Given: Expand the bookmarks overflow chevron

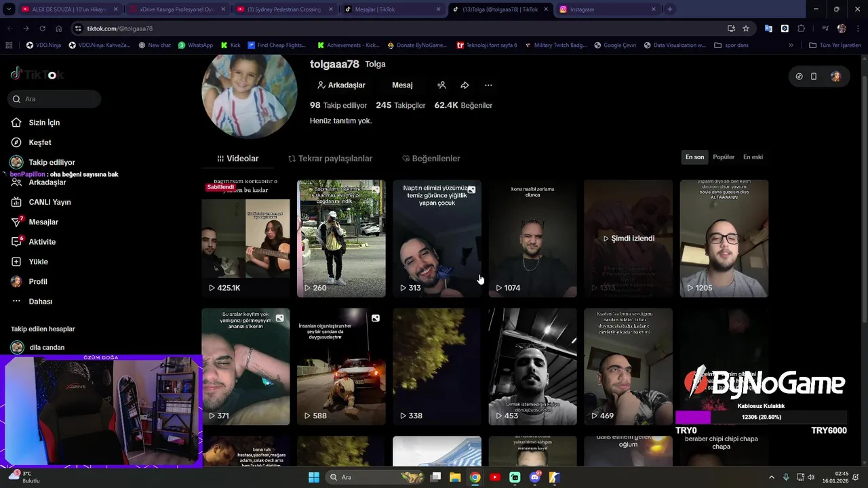Looking at the screenshot, I should click(791, 45).
